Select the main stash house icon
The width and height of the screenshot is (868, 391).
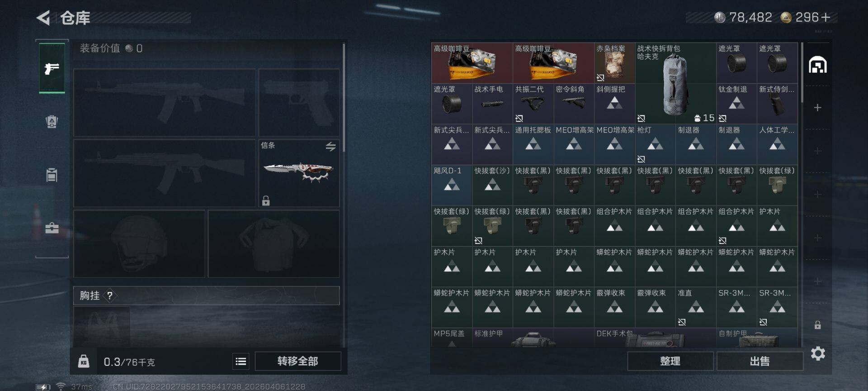[x=818, y=65]
